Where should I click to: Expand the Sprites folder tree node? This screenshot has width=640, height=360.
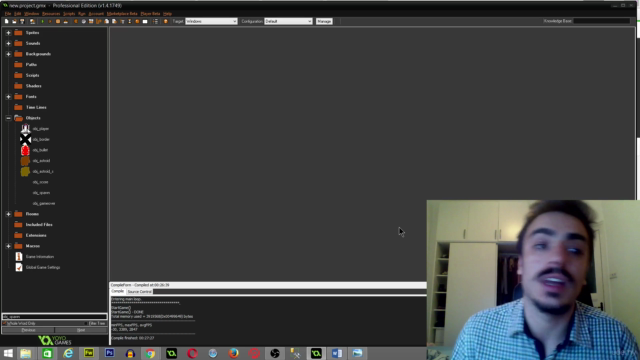tap(8, 33)
